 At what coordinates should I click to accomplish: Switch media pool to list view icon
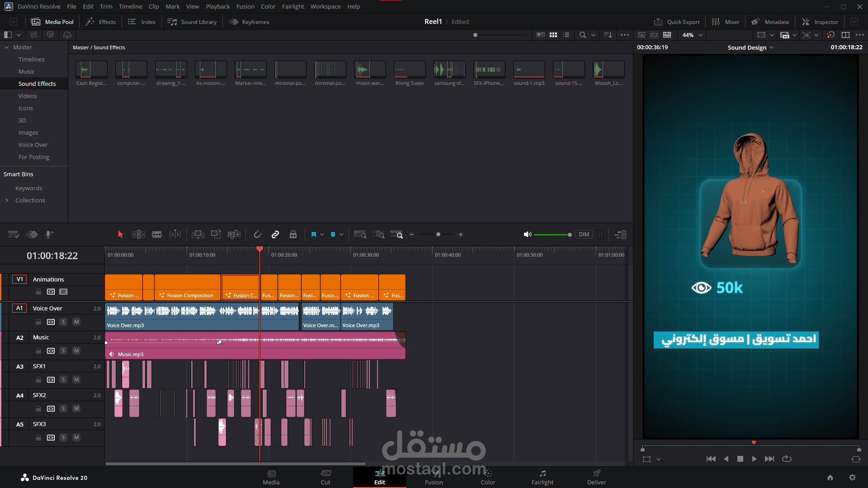tap(566, 35)
